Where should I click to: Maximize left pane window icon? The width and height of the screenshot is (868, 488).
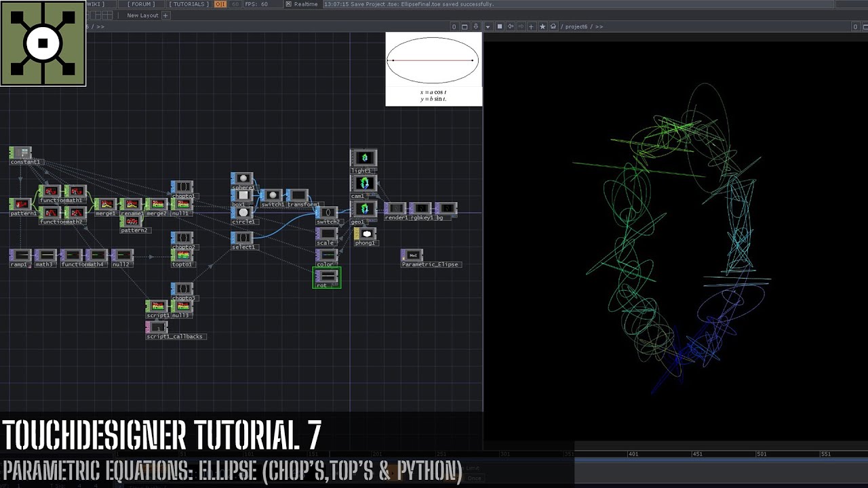coord(465,26)
